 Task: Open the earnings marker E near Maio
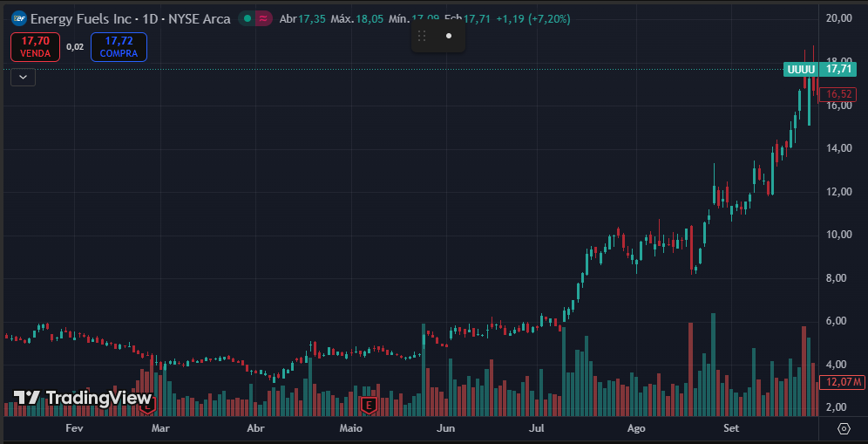[368, 406]
